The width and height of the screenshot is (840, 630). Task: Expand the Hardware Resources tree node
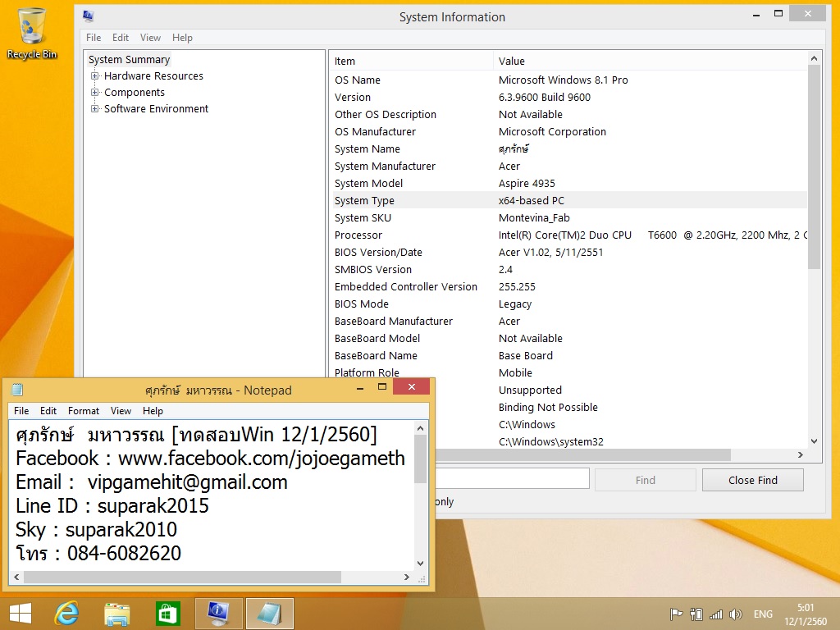(95, 76)
